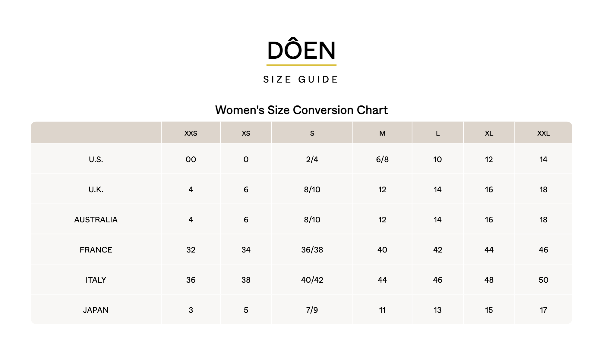The image size is (603, 364).
Task: Click the Italy 40/42 cell
Action: coord(312,280)
